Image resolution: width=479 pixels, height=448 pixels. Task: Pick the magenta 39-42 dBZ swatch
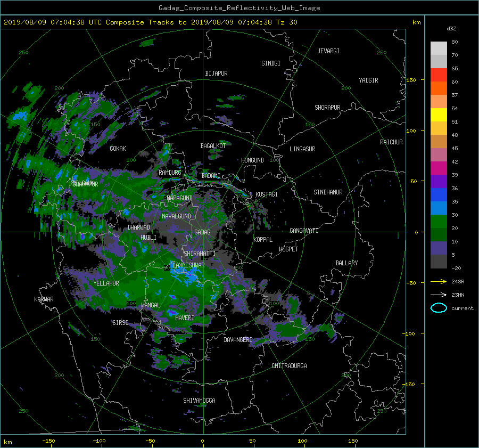tap(439, 168)
